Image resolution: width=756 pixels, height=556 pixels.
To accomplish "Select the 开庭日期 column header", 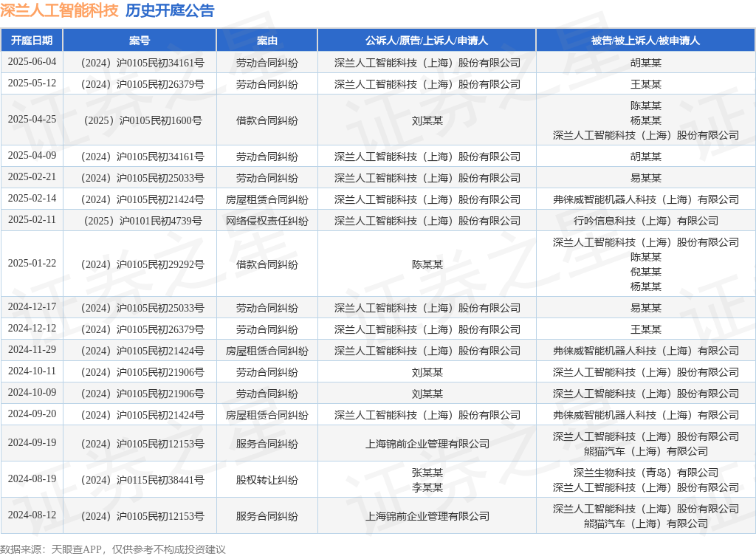I will click(x=32, y=41).
